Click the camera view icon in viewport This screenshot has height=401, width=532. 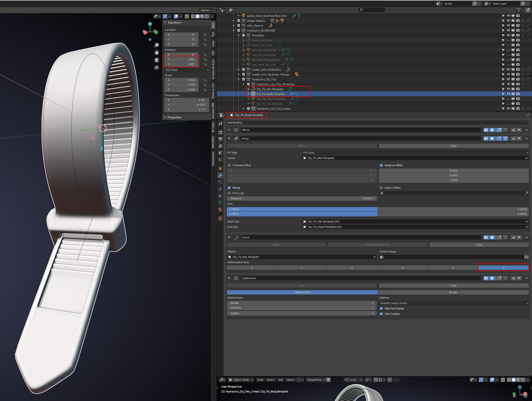[x=157, y=60]
